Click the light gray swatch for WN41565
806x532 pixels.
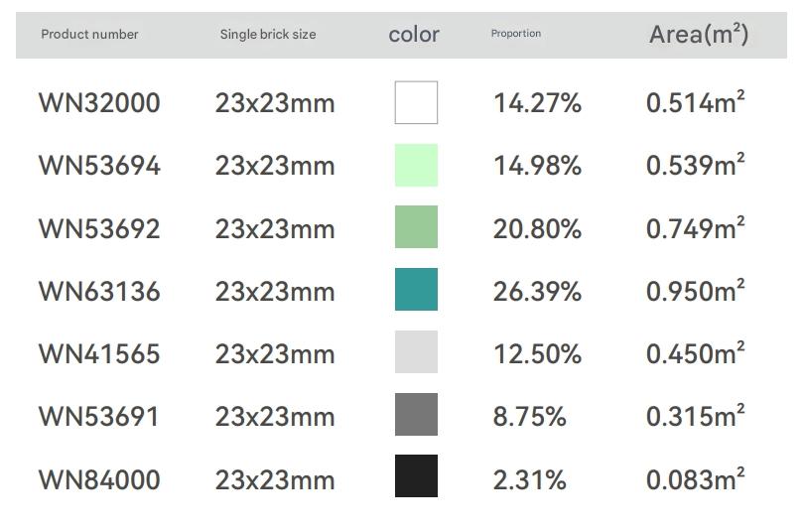click(x=416, y=351)
